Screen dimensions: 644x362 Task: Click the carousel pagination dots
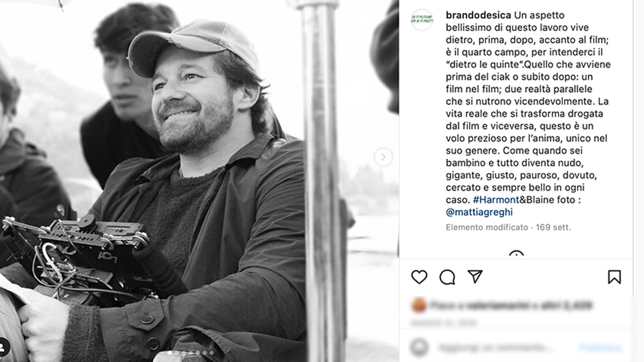click(191, 353)
